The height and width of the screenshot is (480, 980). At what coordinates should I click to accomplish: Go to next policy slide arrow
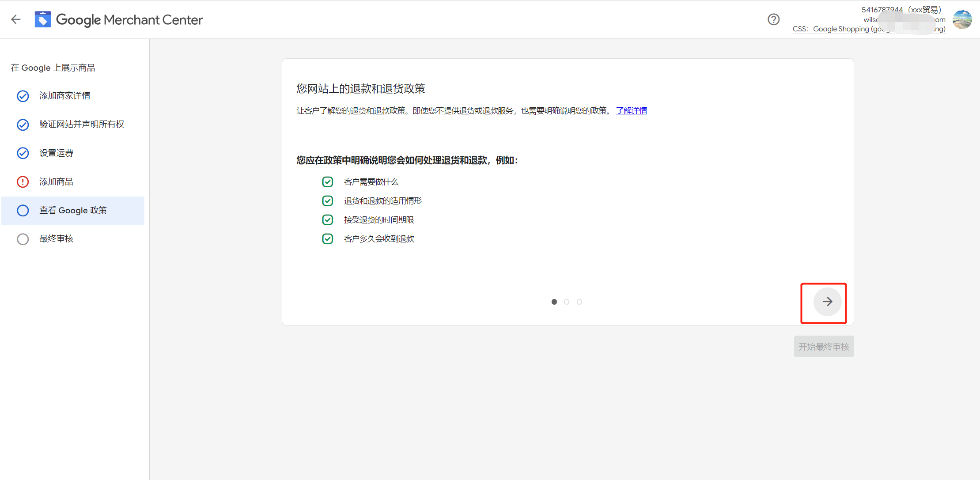827,302
